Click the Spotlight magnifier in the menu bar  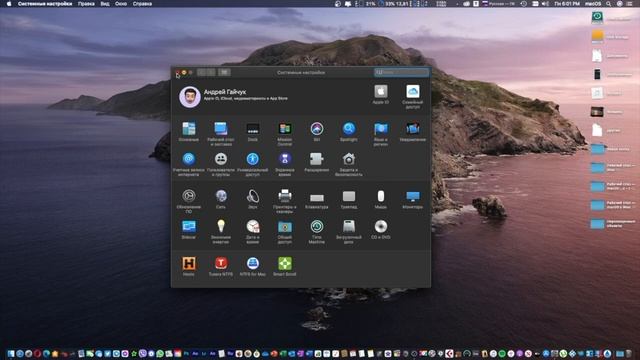click(x=609, y=4)
